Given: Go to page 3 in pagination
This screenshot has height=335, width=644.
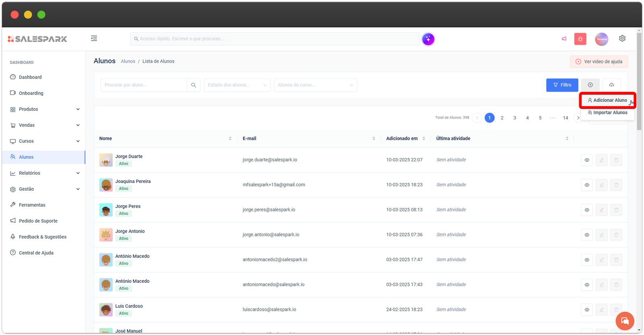Looking at the screenshot, I should [x=514, y=118].
